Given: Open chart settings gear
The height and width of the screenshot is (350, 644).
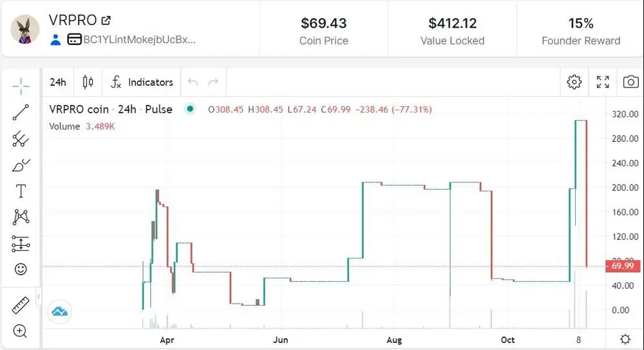Looking at the screenshot, I should tap(574, 82).
